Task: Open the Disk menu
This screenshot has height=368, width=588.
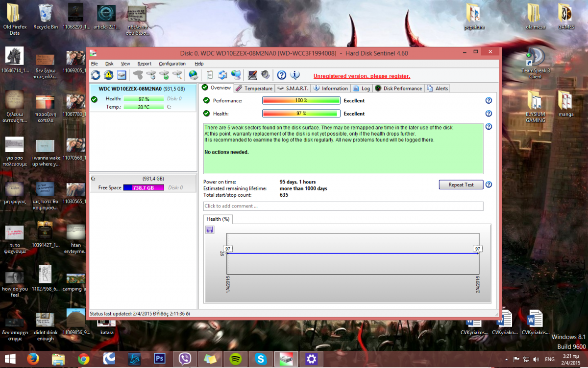Action: (109, 64)
